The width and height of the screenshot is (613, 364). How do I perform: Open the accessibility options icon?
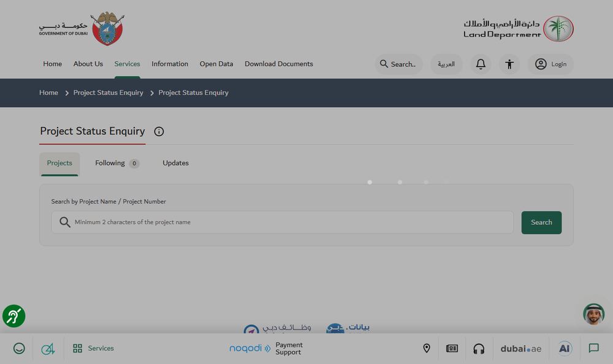pyautogui.click(x=509, y=64)
